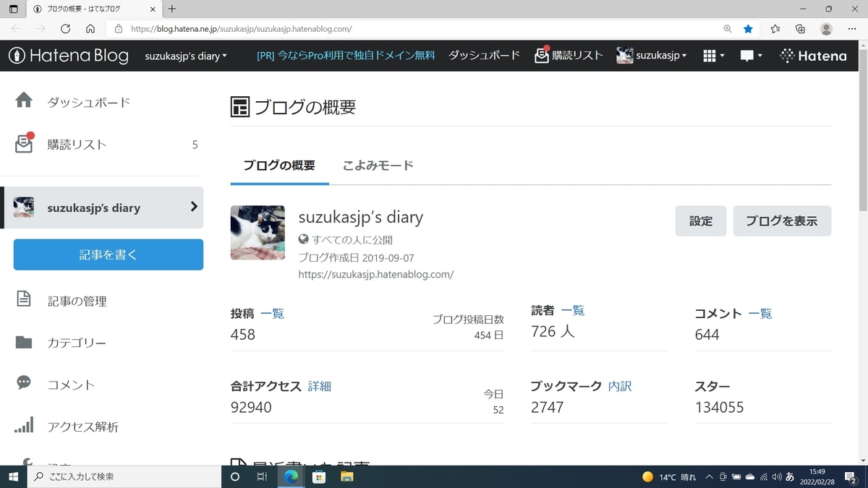Open the browser favorites list icon
The image size is (868, 488).
pos(775,29)
